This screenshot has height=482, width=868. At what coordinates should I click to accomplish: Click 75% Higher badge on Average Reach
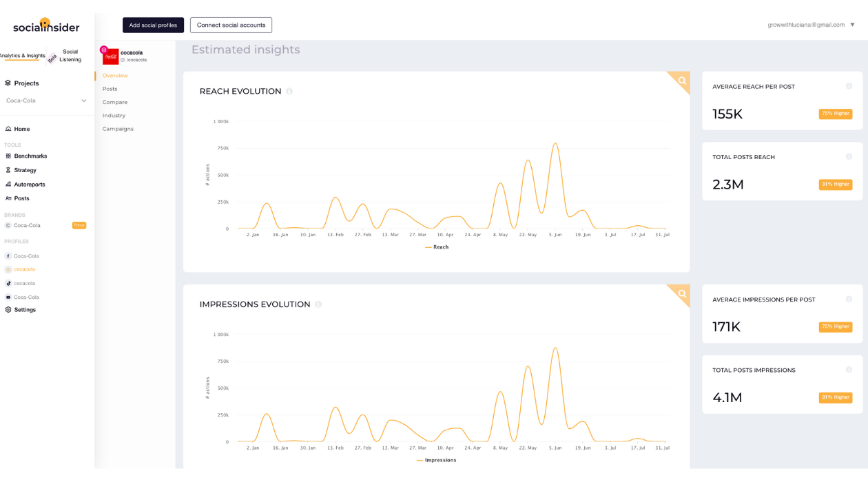point(836,114)
